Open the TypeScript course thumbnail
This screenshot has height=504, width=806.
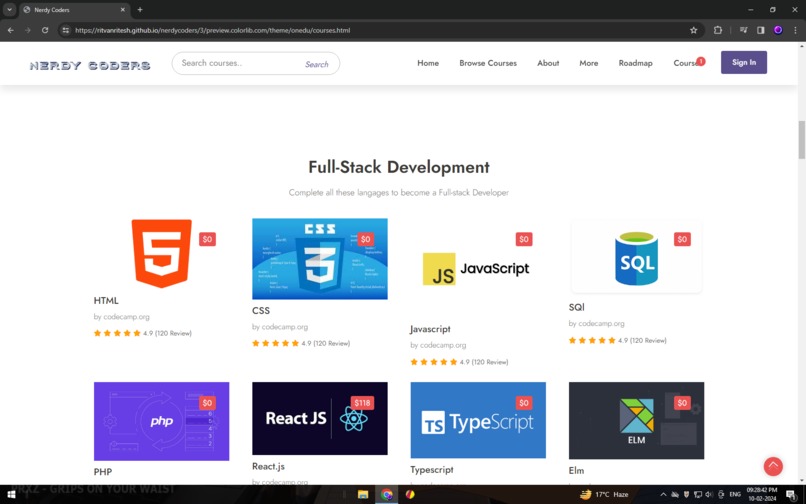pos(478,420)
